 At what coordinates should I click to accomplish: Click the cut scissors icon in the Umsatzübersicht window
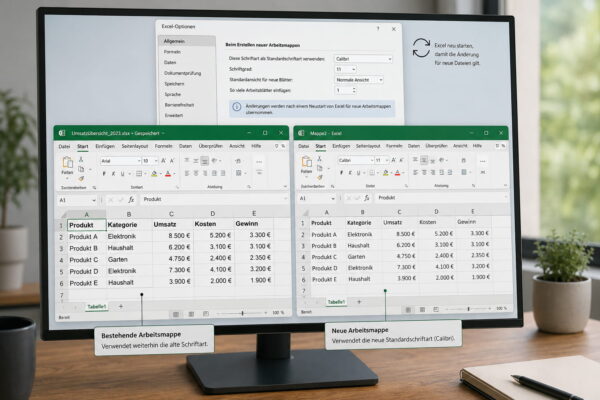click(81, 159)
